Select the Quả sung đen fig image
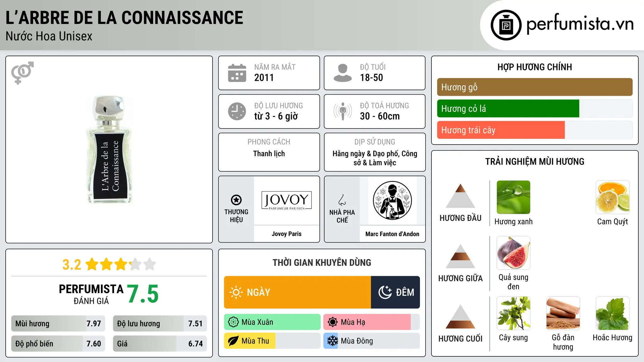 pyautogui.click(x=513, y=253)
